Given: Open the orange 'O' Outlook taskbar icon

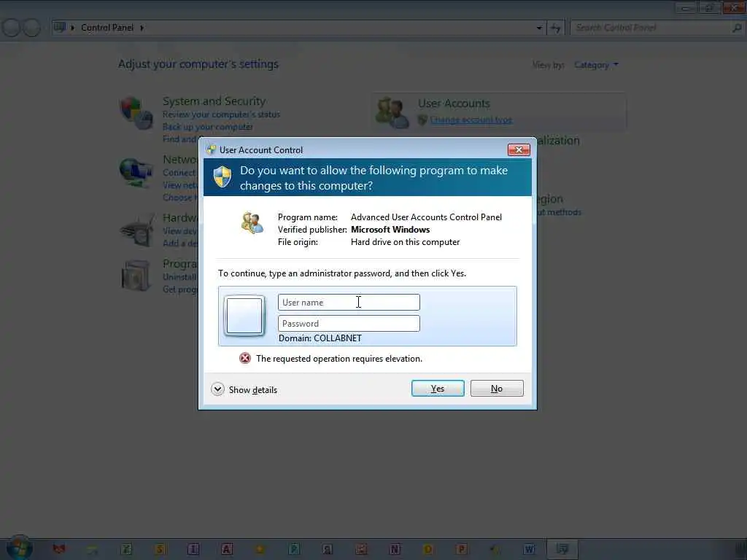Looking at the screenshot, I should (x=427, y=549).
